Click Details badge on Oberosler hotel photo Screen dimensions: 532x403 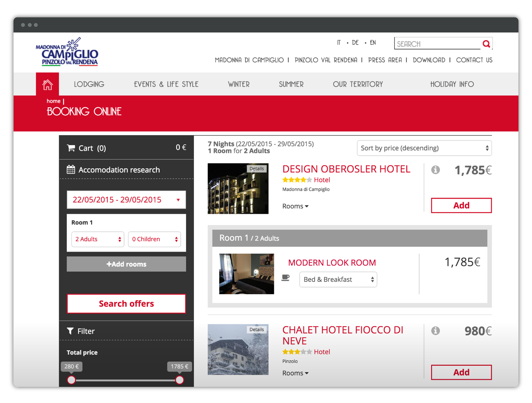tap(257, 169)
